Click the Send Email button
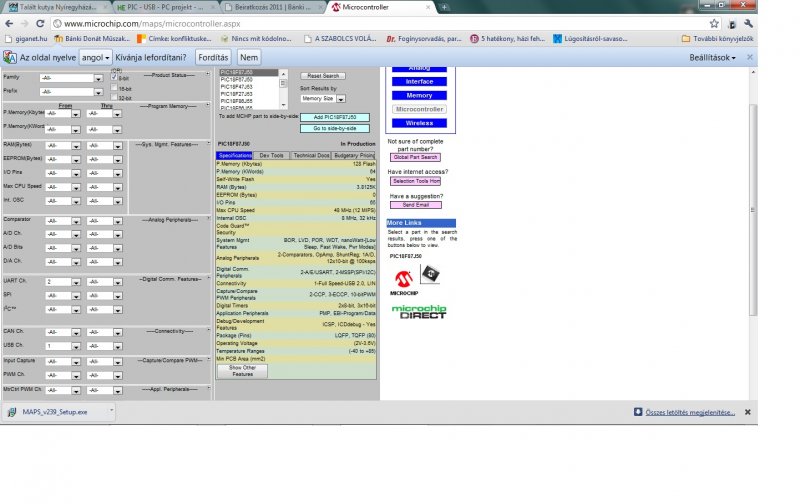Viewport: 800px width, 504px height. (x=416, y=205)
